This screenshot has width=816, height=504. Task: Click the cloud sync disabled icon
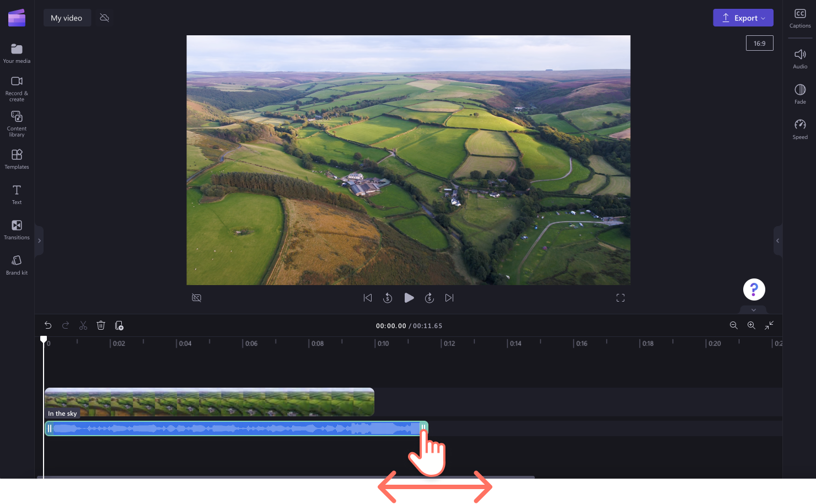(x=104, y=18)
